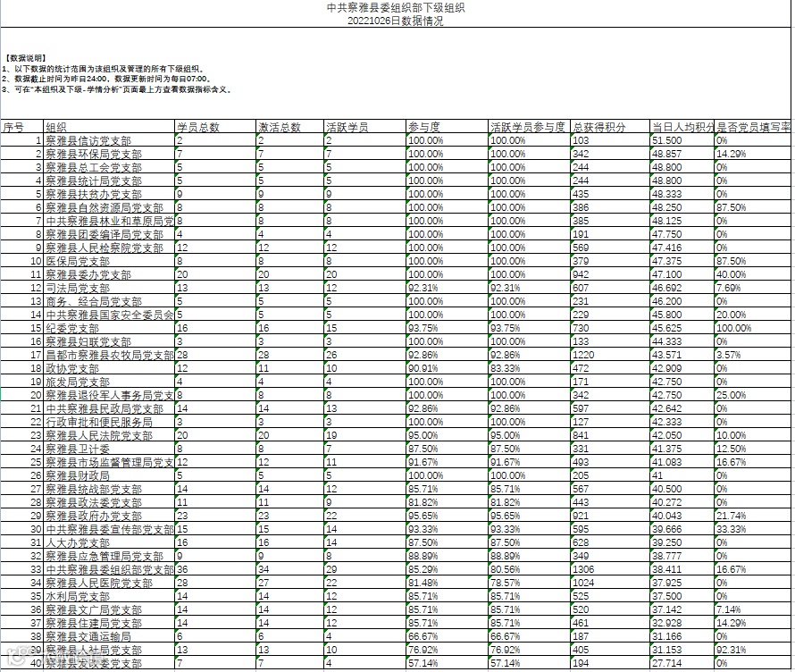795x672 pixels.
Task: Select the 察雅县统战部党支部 cell
Action: coord(108,489)
